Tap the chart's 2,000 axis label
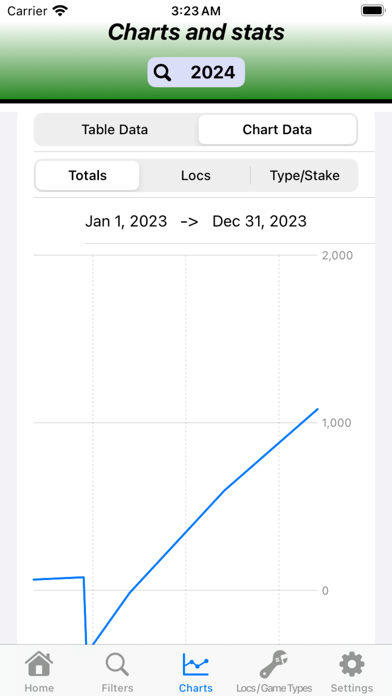This screenshot has height=696, width=392. point(337,255)
